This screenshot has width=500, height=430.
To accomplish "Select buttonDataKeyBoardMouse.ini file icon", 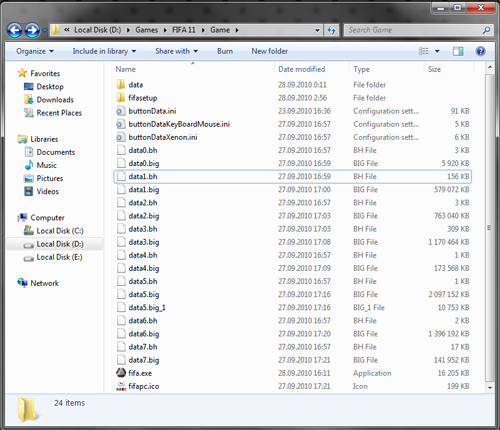I will (x=121, y=124).
